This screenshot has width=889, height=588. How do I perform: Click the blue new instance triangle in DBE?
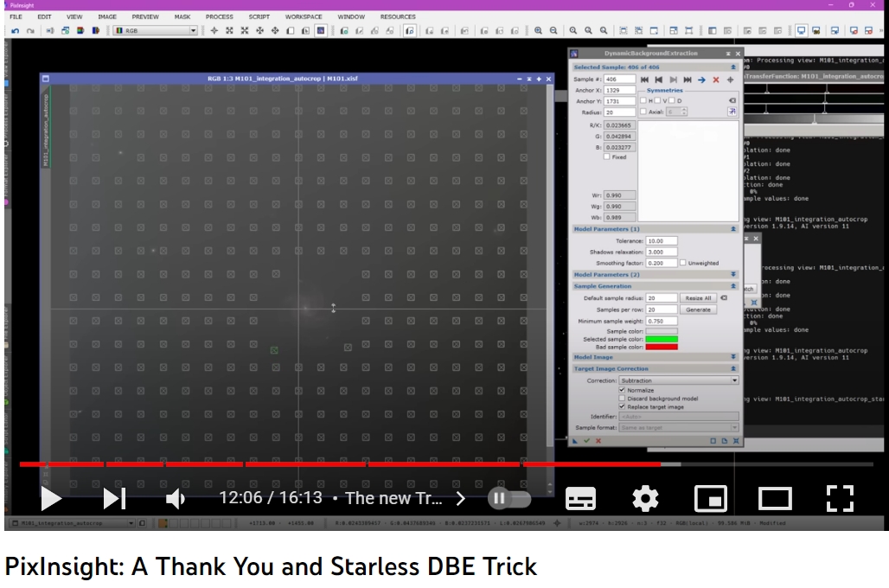coord(575,441)
